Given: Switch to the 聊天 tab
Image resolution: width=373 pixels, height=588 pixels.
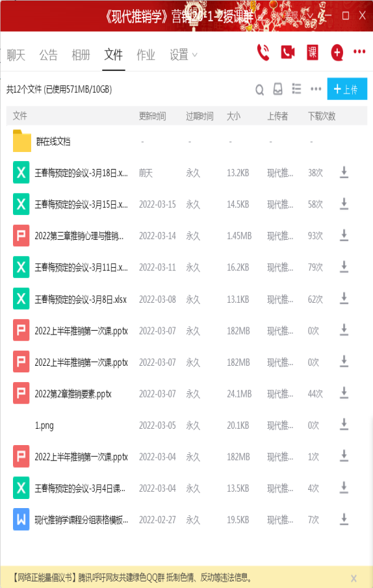Looking at the screenshot, I should click(16, 55).
